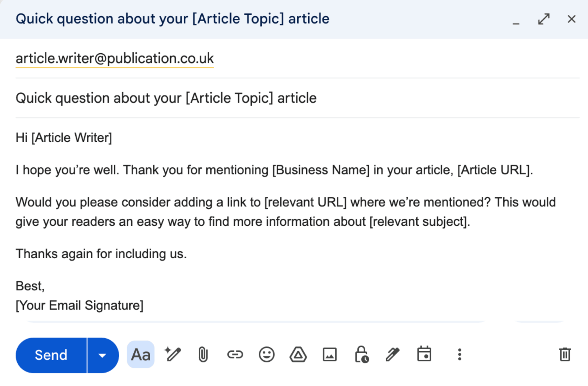
Task: Set up a meeting time with the calendar icon
Action: [x=424, y=354]
